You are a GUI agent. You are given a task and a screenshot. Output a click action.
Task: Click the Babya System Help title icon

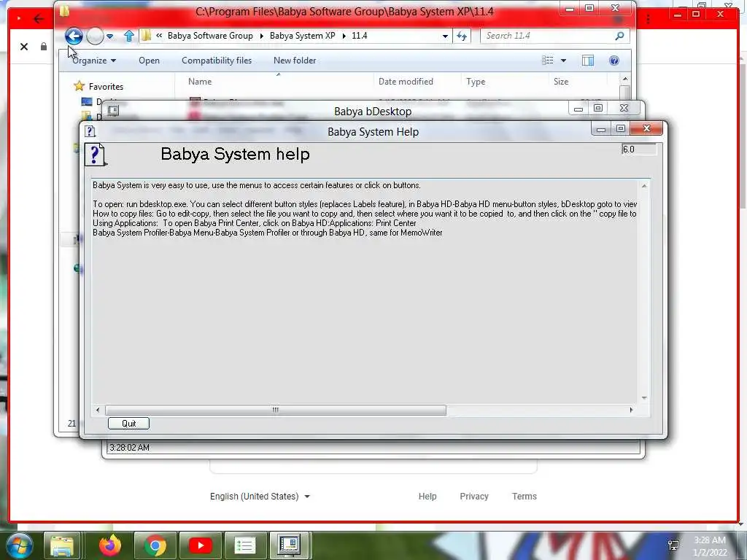click(x=90, y=131)
